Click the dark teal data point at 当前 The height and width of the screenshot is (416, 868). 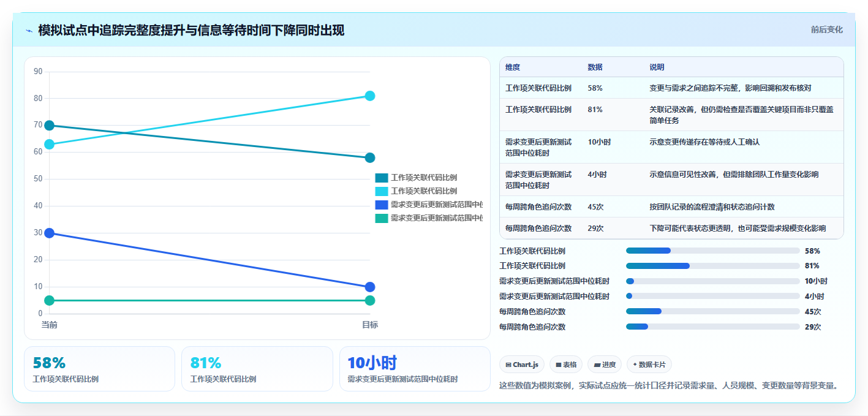point(50,126)
